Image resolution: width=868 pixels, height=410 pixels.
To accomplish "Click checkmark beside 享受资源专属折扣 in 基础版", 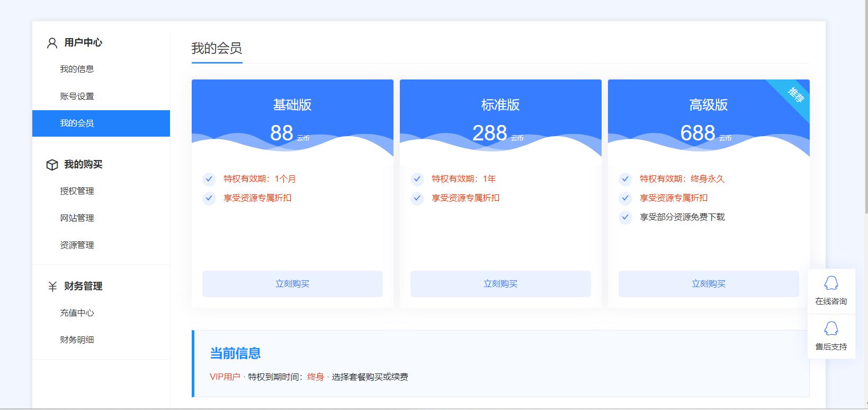I will point(209,198).
